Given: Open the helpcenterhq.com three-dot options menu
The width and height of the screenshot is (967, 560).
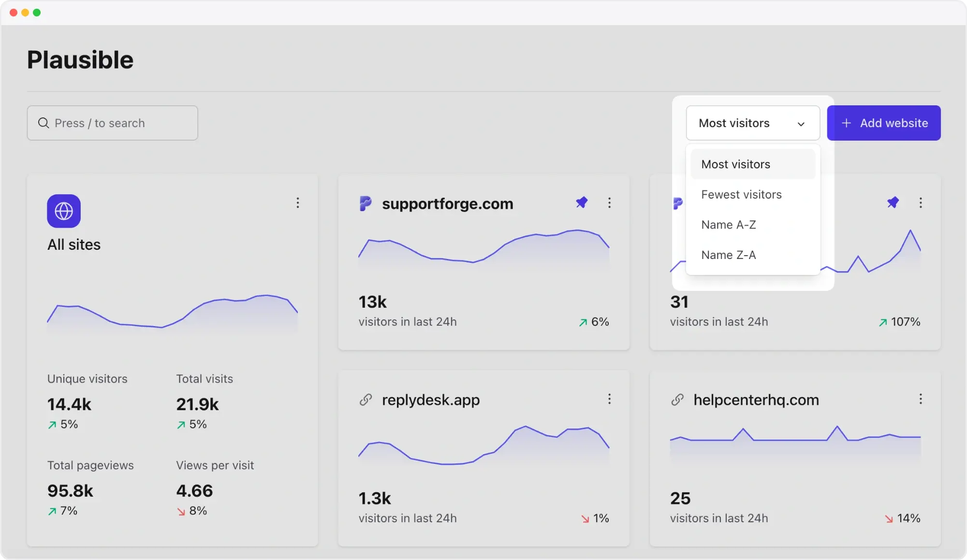Looking at the screenshot, I should (x=921, y=399).
